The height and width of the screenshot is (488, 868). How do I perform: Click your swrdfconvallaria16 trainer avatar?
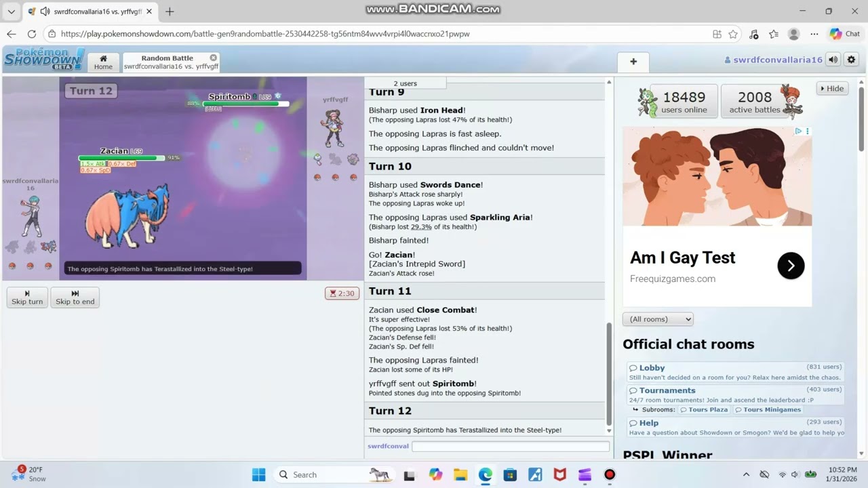[x=30, y=217]
